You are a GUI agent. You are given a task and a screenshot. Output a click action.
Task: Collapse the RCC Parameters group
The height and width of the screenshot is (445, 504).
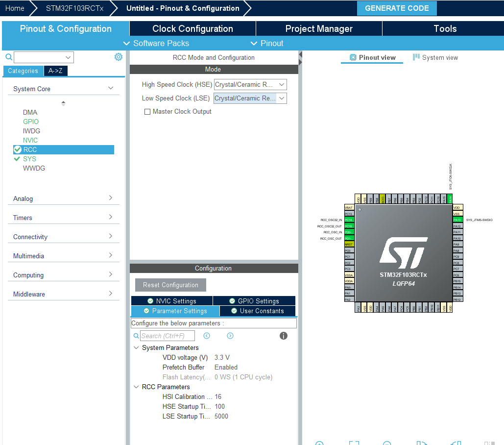click(x=136, y=387)
